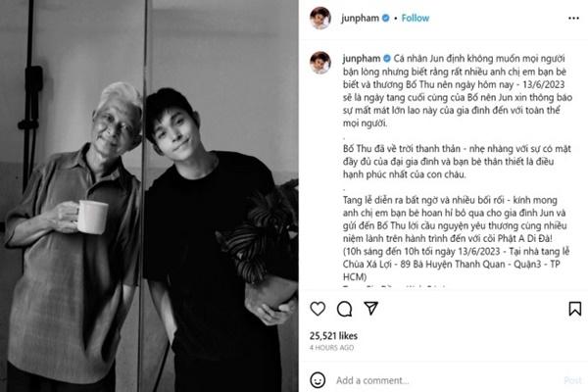View the 25,521 likes list
Image resolution: width=588 pixels, height=392 pixels.
point(333,336)
